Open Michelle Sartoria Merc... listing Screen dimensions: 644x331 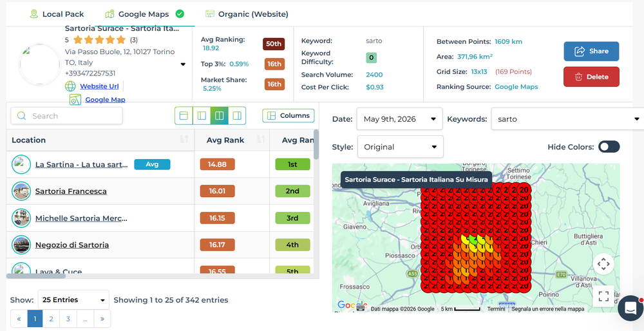[x=81, y=218]
